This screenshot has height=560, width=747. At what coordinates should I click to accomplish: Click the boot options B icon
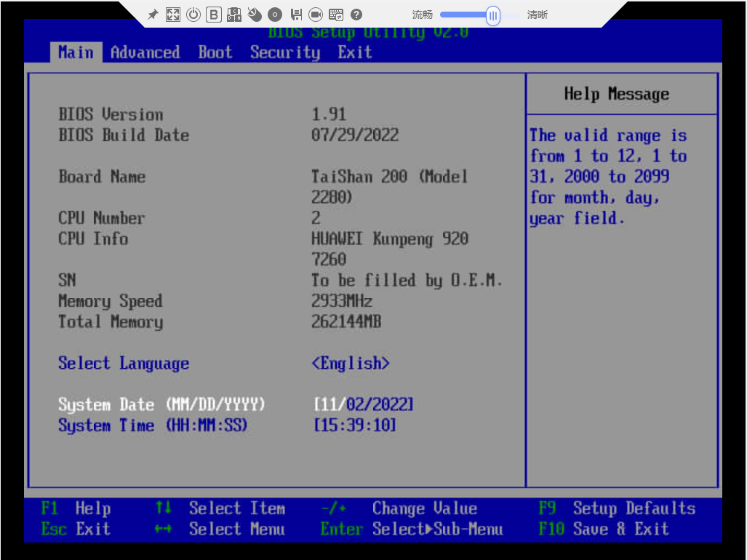coord(214,15)
